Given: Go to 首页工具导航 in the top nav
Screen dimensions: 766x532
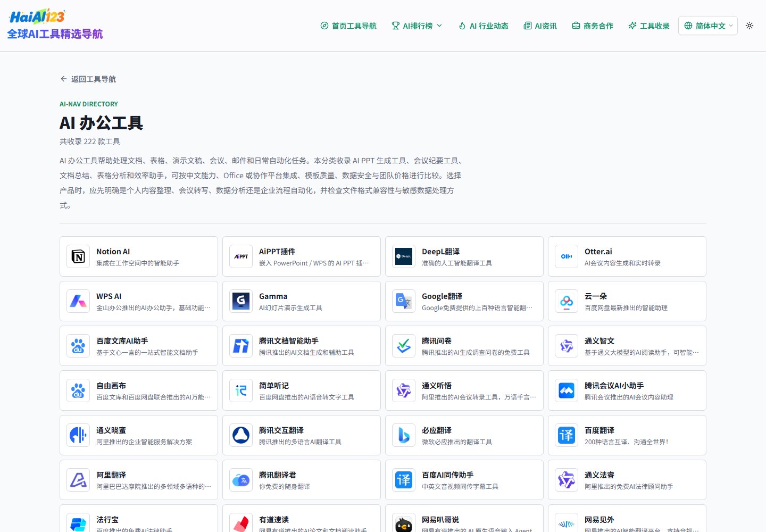Looking at the screenshot, I should point(348,26).
